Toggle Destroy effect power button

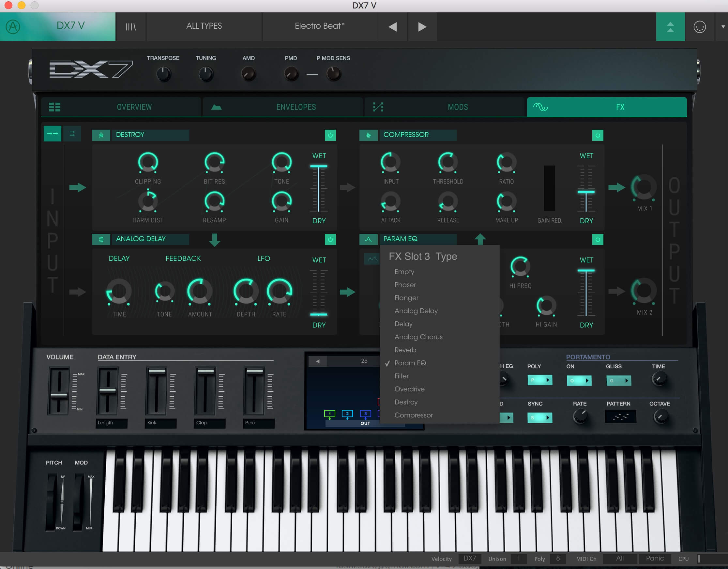pos(330,135)
